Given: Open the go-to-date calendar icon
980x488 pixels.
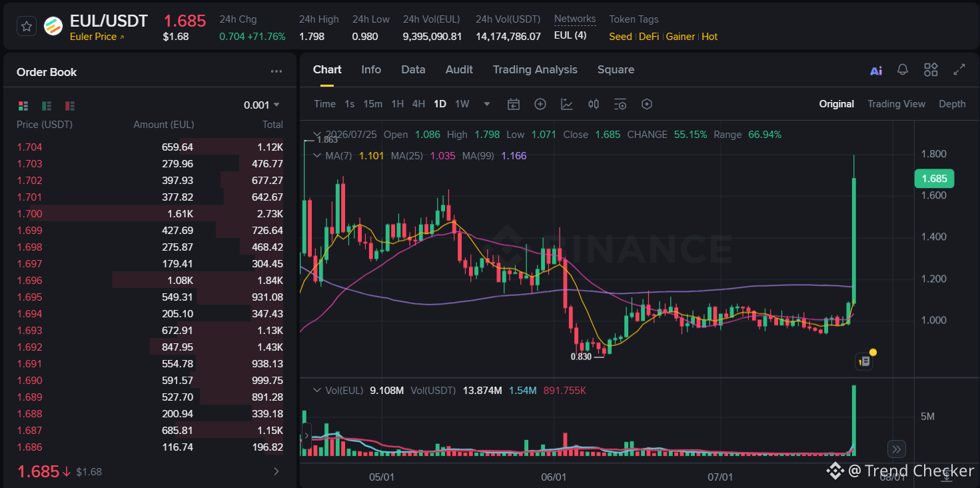Looking at the screenshot, I should [x=513, y=104].
